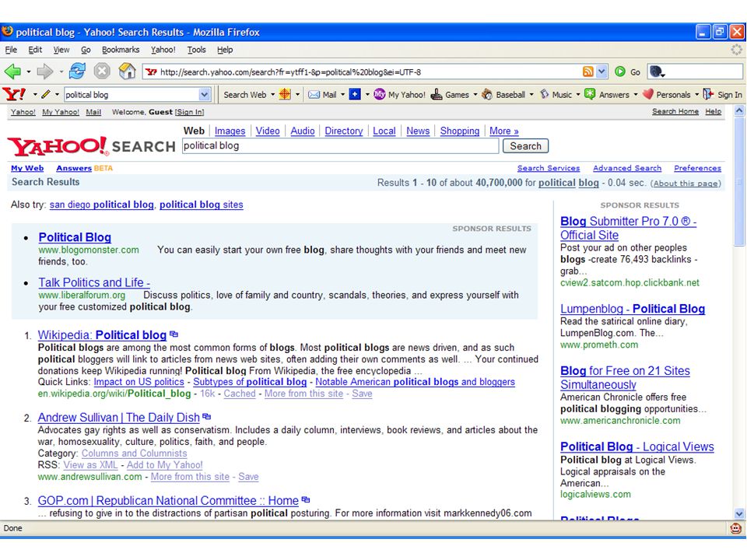Click the Forward arrow navigation button
Viewport: 747px width, 560px height.
click(x=45, y=72)
